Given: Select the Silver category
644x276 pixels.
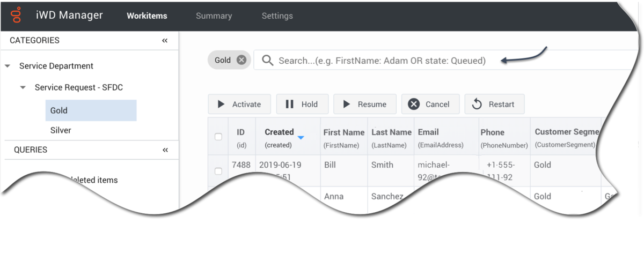Looking at the screenshot, I should tap(61, 130).
